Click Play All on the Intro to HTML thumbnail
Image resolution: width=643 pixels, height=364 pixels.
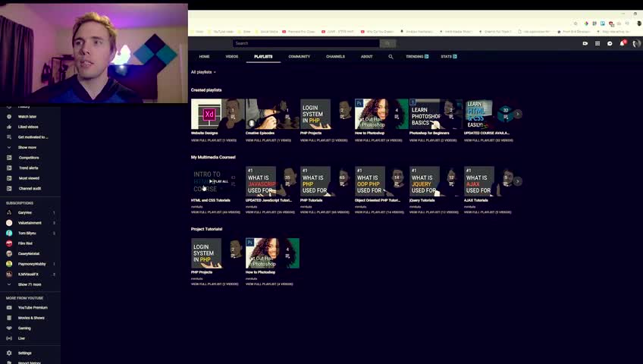pos(218,181)
